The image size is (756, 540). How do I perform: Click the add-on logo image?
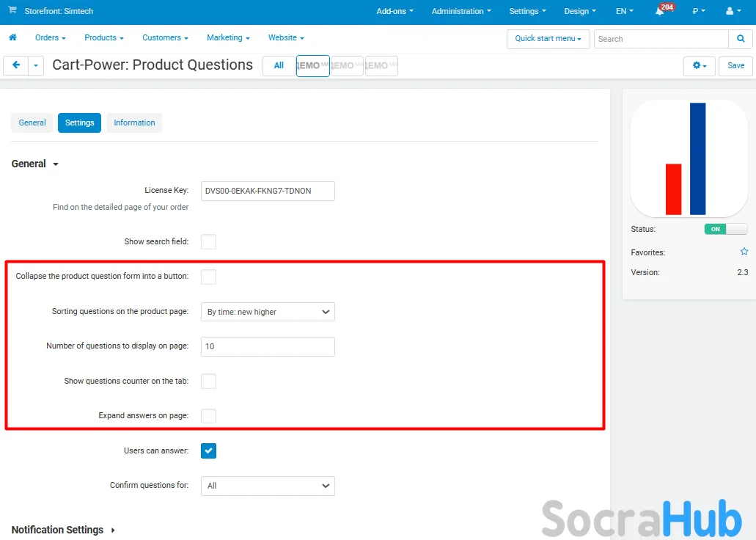click(689, 158)
